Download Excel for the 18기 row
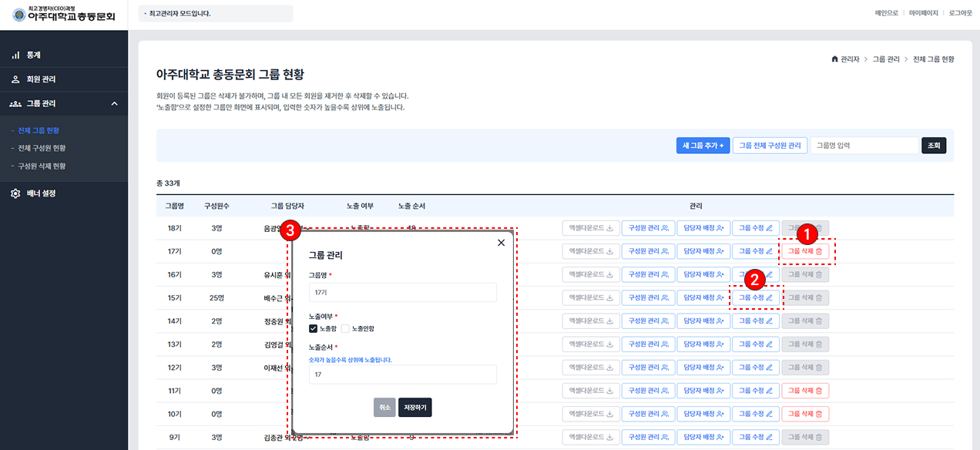Image resolution: width=980 pixels, height=450 pixels. pos(591,228)
